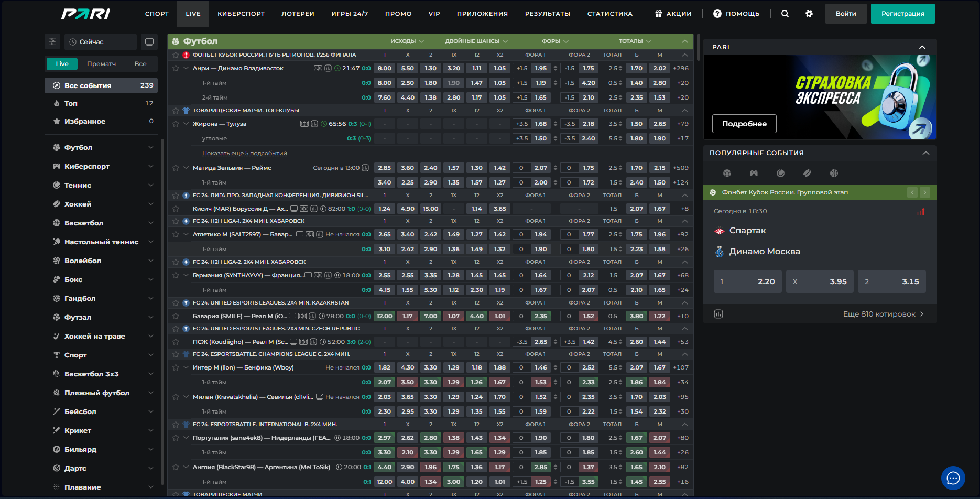
Task: Favorite the Жирона — Тулуза match
Action: point(176,124)
